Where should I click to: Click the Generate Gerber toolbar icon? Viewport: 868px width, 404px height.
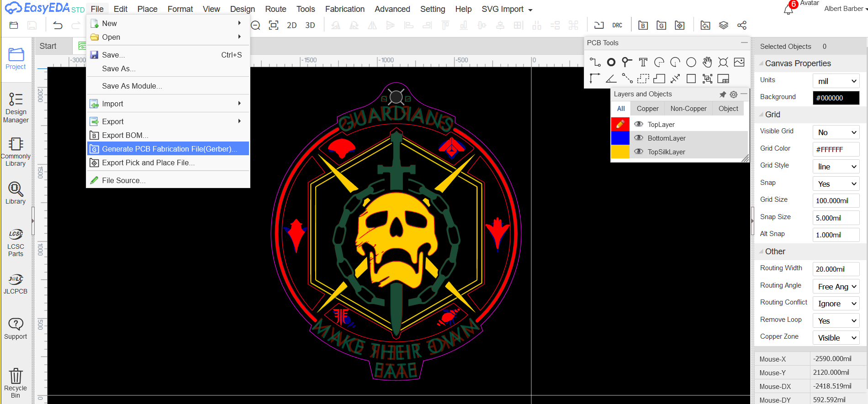tap(661, 26)
